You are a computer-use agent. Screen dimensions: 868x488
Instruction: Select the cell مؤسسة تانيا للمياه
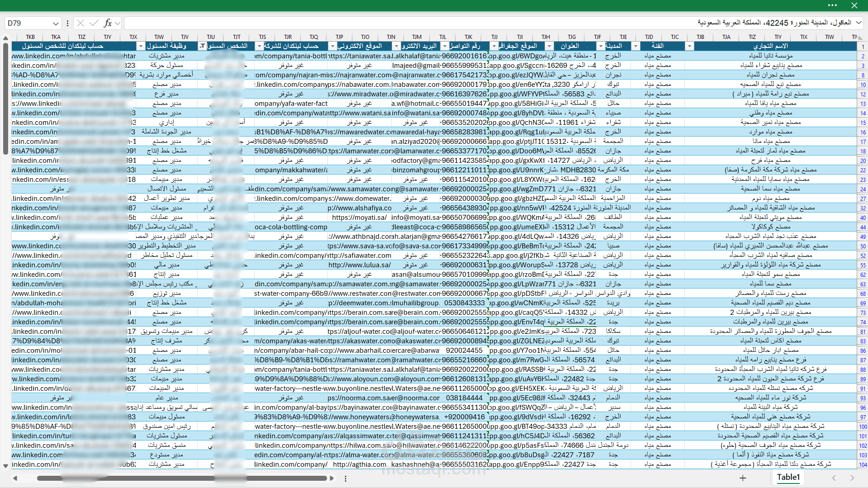point(771,56)
